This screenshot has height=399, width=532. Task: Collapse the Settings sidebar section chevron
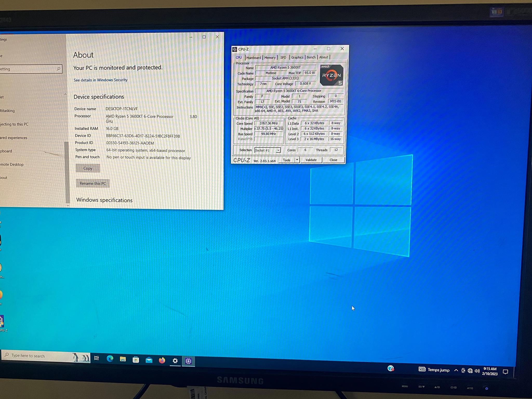65,94
